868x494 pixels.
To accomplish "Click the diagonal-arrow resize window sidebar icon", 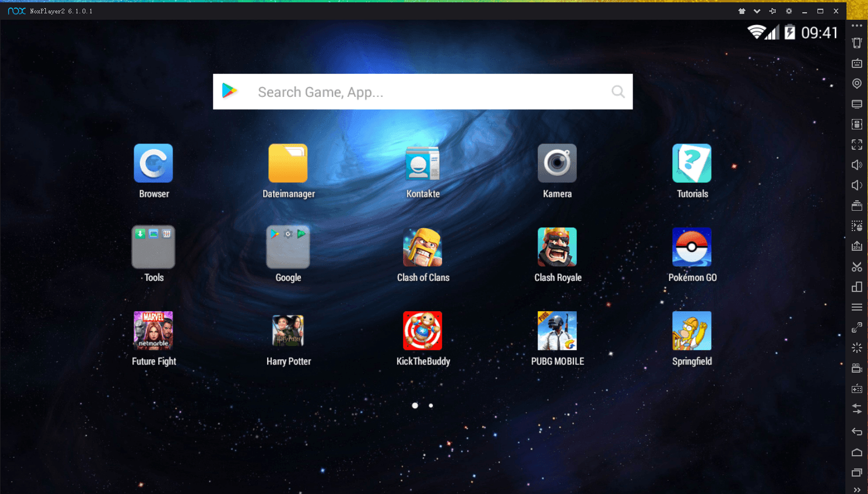I will coord(857,327).
